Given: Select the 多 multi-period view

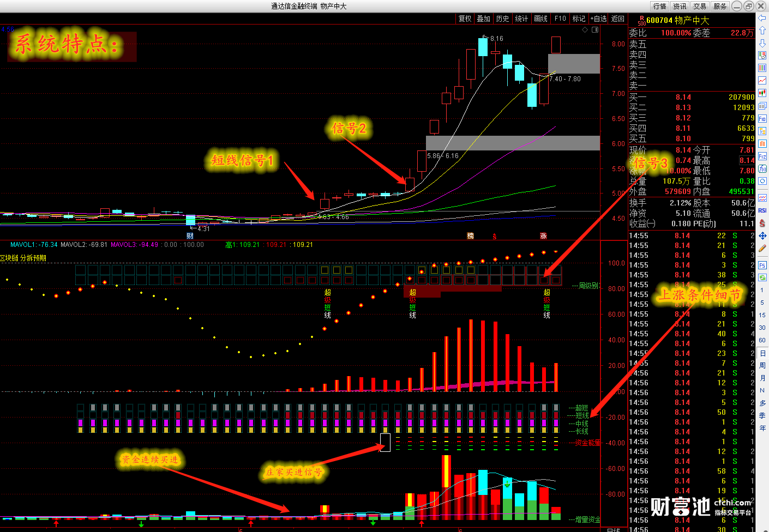Looking at the screenshot, I should tap(762, 403).
